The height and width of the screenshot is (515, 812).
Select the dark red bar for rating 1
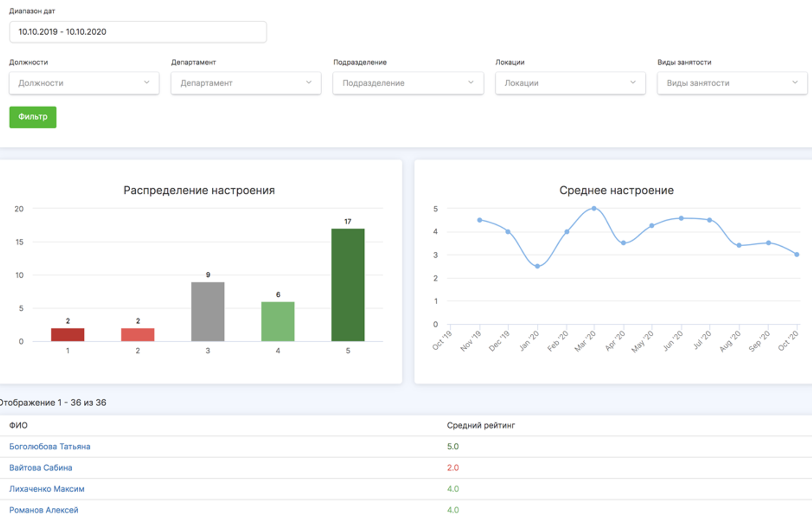tap(68, 334)
